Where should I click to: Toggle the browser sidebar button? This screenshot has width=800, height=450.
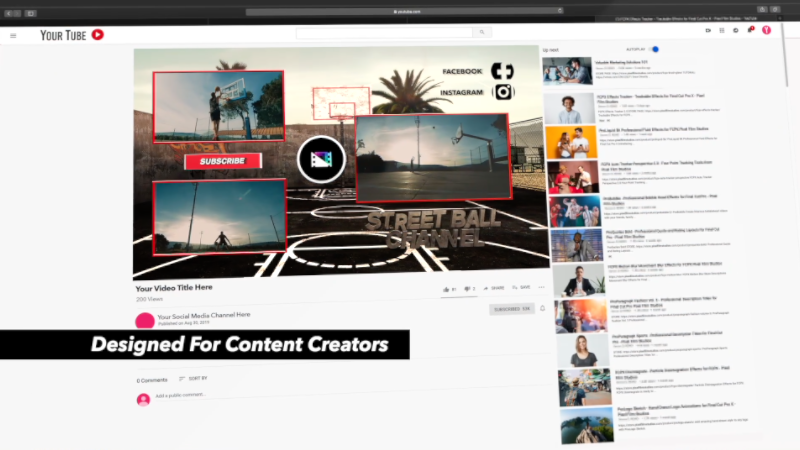tap(30, 13)
